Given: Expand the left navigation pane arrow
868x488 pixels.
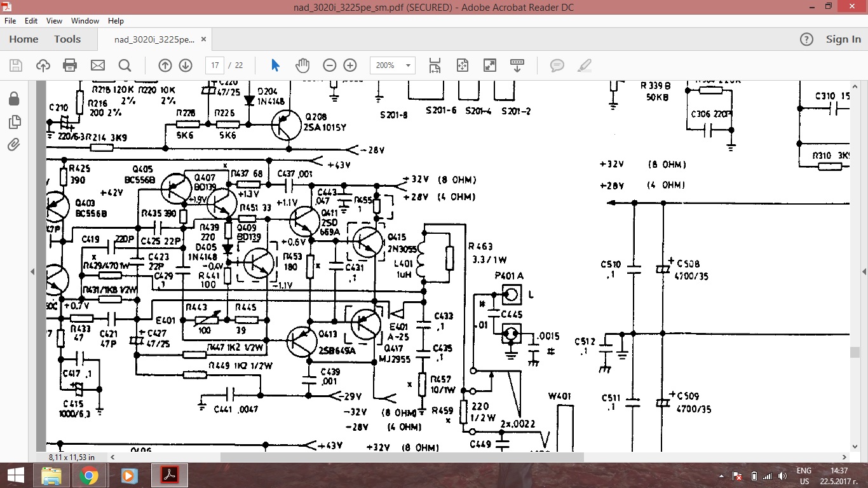Looking at the screenshot, I should (32, 271).
